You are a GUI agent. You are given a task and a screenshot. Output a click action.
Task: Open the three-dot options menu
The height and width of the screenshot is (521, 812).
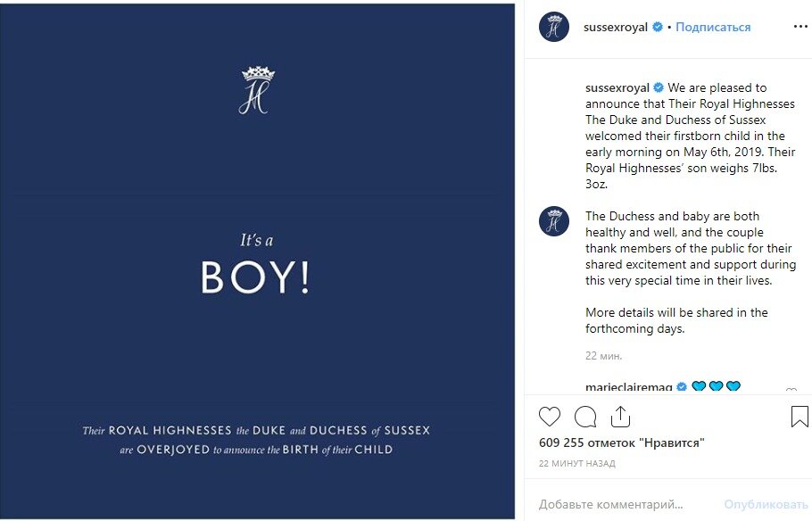point(800,27)
